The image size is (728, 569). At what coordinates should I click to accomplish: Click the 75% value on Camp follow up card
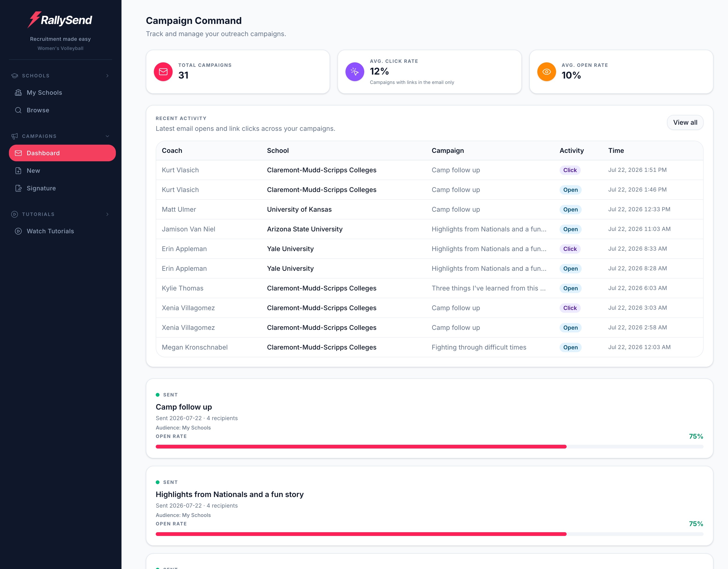click(696, 436)
